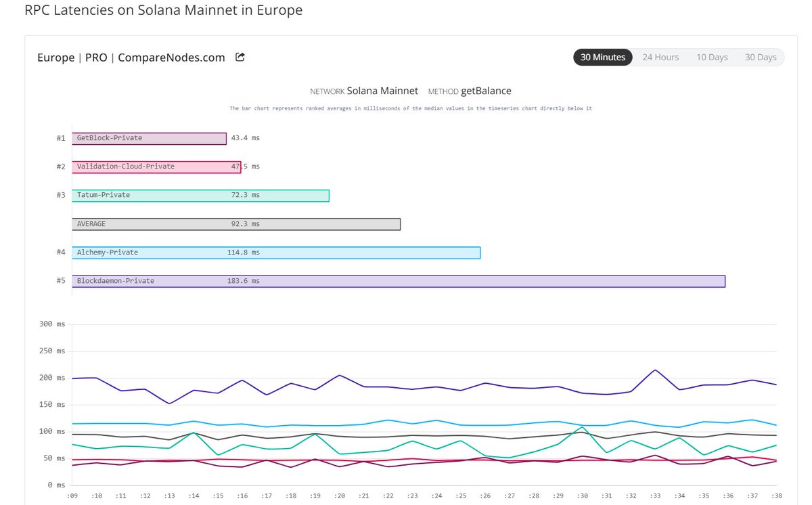Click the 250 ms y-axis label

point(52,351)
